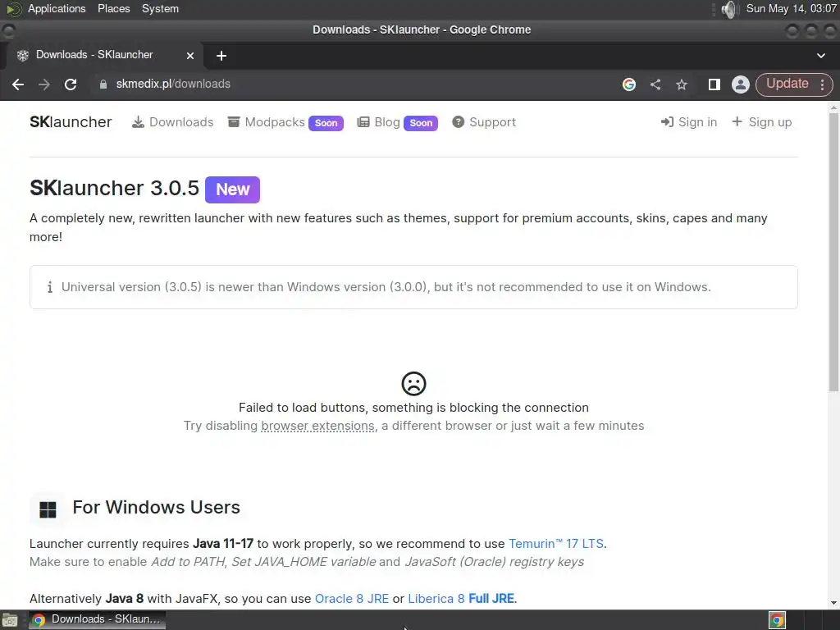840x630 pixels.
Task: Open the Downloads navigation item
Action: [172, 122]
